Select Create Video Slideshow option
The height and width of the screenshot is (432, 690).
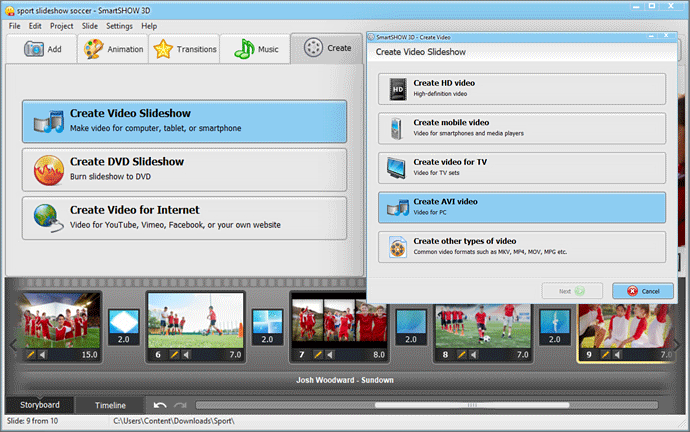point(184,121)
